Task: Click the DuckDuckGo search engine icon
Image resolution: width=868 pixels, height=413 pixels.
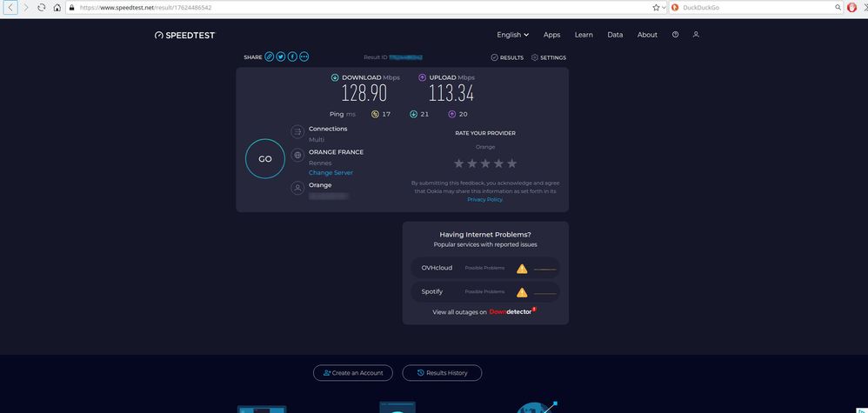Action: click(x=675, y=8)
